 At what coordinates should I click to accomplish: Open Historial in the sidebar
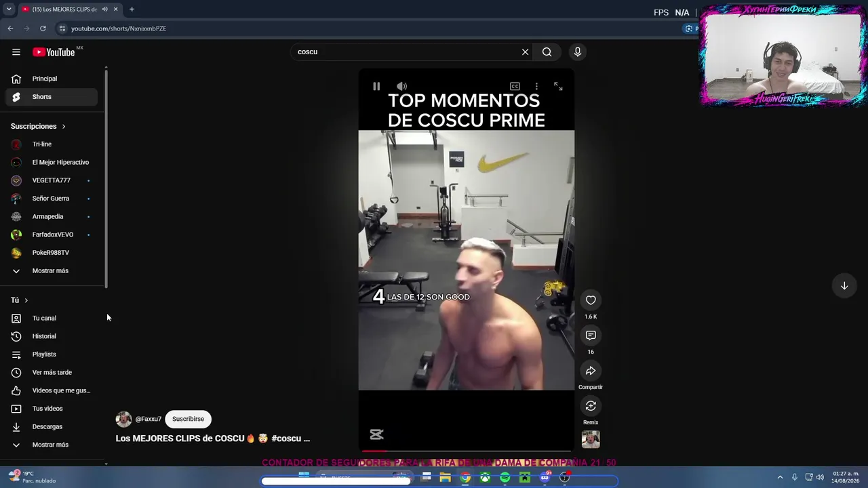52,336
